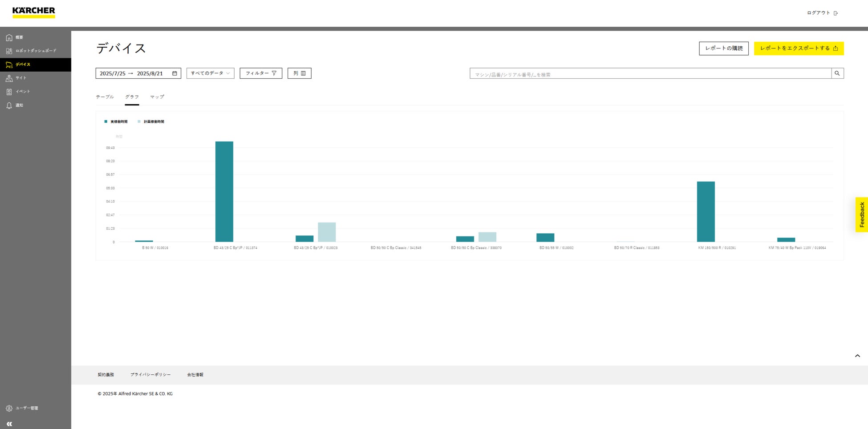
Task: Click the dark bar for KM 75/40 W Bp Pack 110V
Action: pyautogui.click(x=786, y=240)
